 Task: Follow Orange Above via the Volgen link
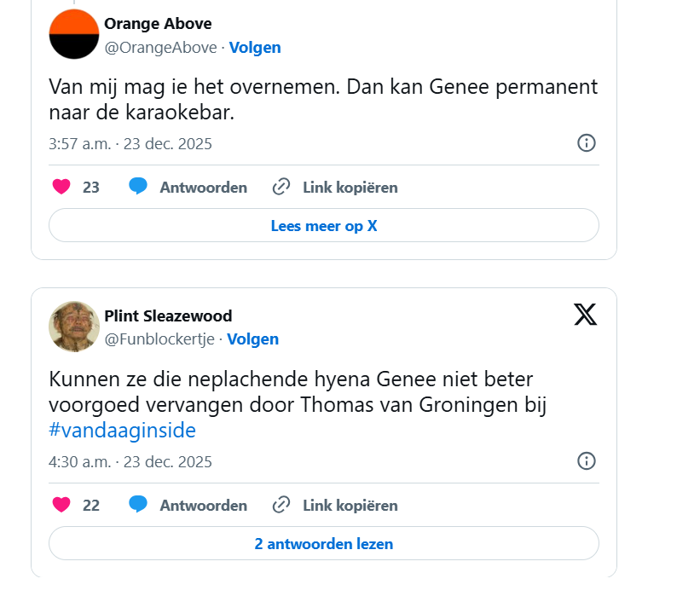click(x=255, y=48)
